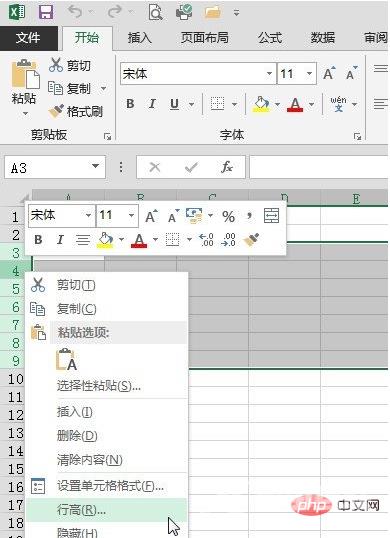Open Print Preview magnifier icon
The width and height of the screenshot is (390, 538).
pyautogui.click(x=156, y=12)
